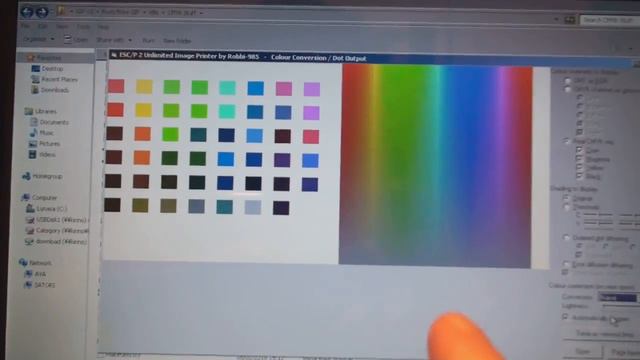
Task: Open the Conversion combo box
Action: [x=619, y=297]
